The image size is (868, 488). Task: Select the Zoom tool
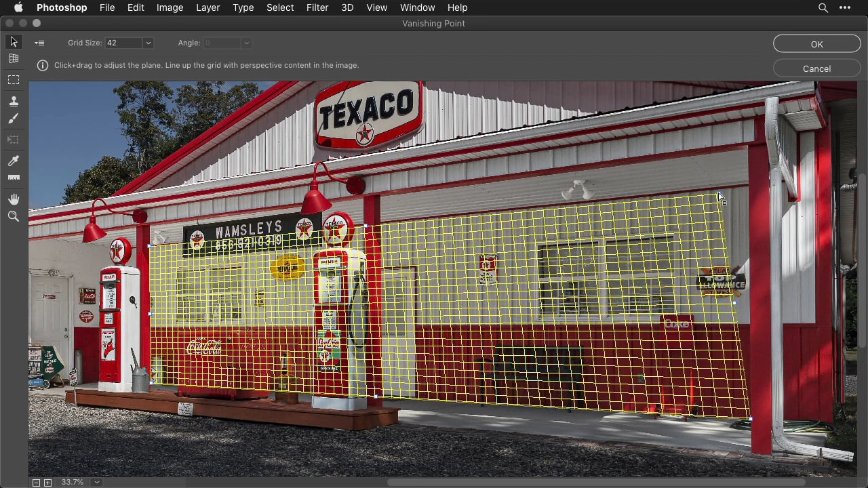pos(14,216)
